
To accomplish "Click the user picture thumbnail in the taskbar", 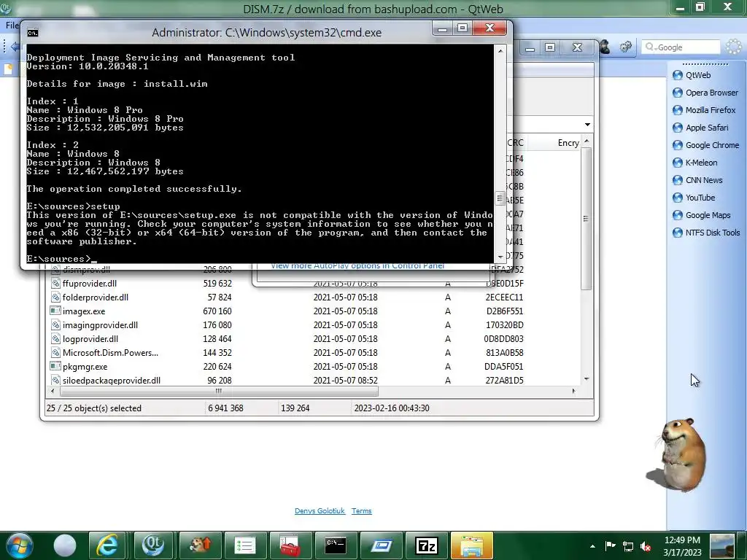I will [x=722, y=545].
